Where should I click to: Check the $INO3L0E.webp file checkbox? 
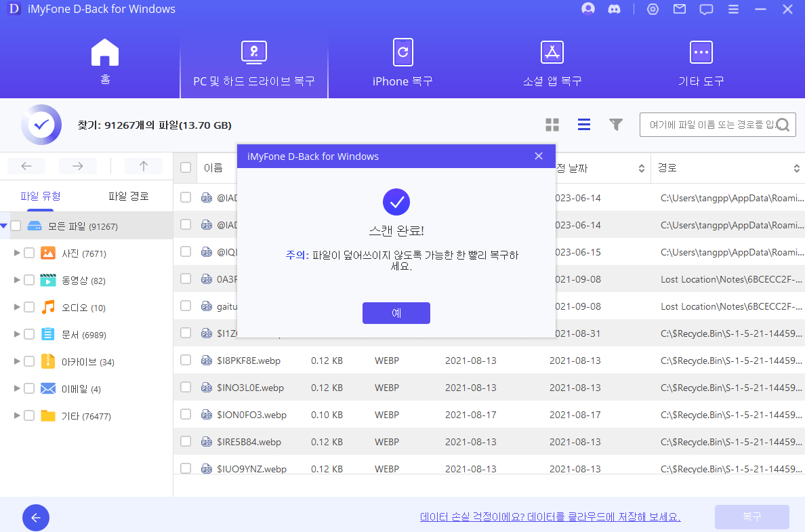186,387
